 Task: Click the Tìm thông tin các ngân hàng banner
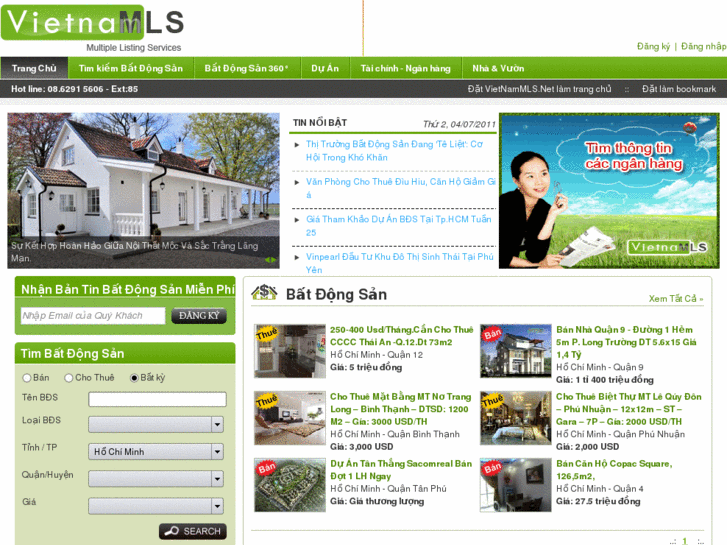(609, 191)
